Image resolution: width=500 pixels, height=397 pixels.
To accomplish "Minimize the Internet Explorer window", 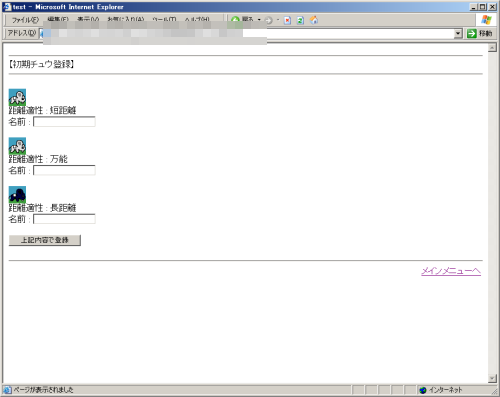I will click(474, 7).
